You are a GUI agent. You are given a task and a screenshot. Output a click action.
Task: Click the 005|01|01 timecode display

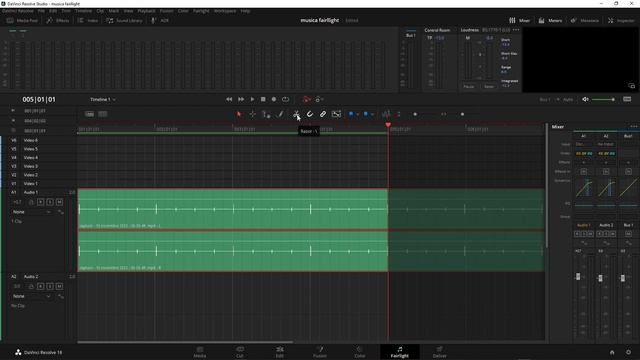point(39,99)
